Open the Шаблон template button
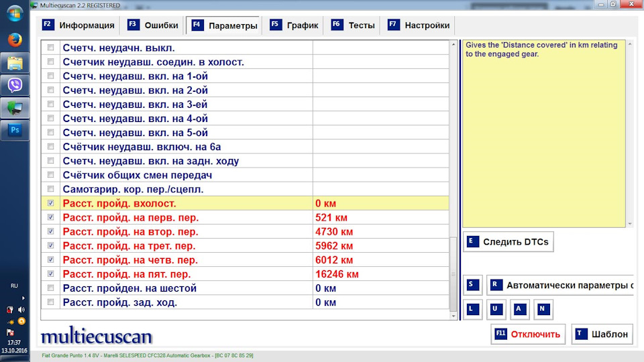 point(602,334)
